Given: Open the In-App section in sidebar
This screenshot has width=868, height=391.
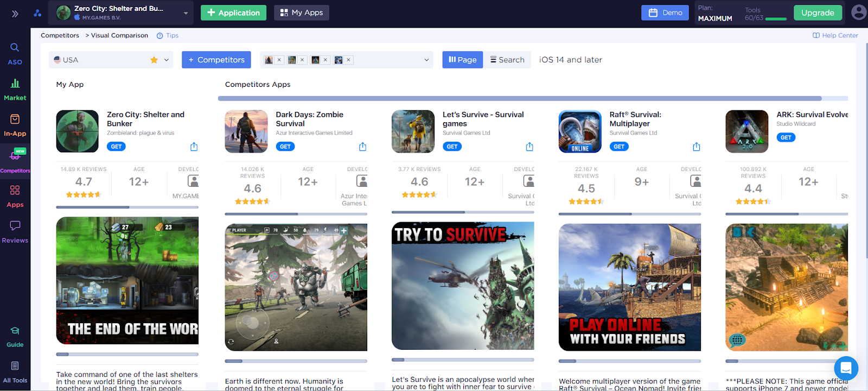Looking at the screenshot, I should tap(15, 125).
